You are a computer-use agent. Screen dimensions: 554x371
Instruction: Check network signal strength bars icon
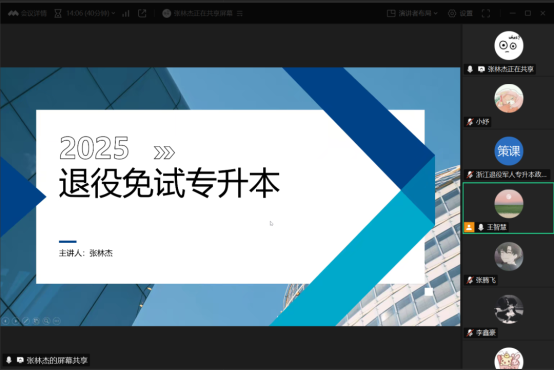(126, 13)
